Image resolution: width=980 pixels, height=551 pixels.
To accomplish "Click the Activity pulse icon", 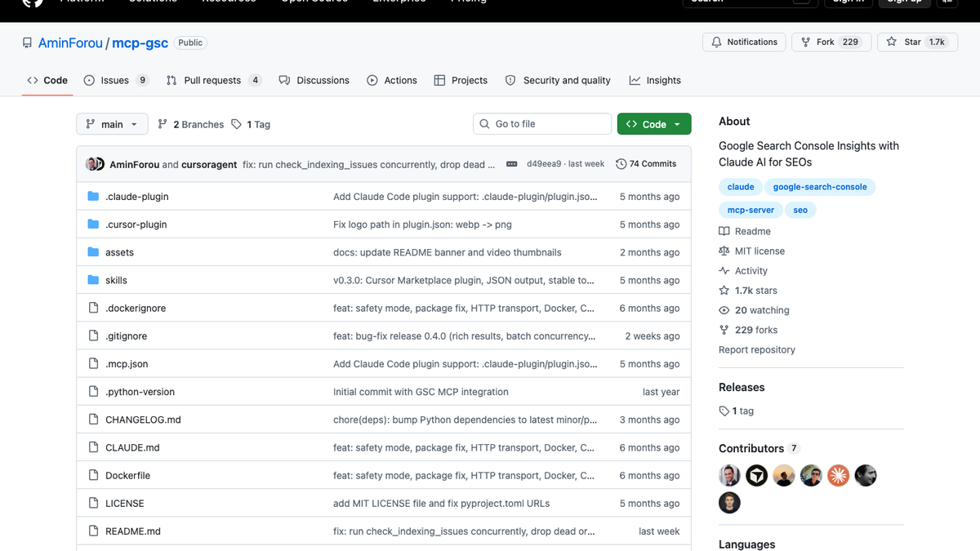I will pyautogui.click(x=724, y=271).
